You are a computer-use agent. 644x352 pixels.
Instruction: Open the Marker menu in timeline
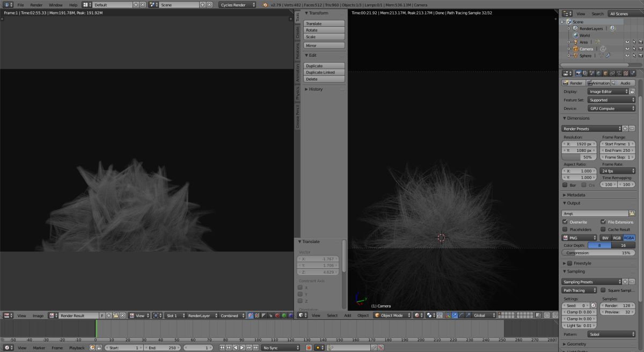click(39, 348)
